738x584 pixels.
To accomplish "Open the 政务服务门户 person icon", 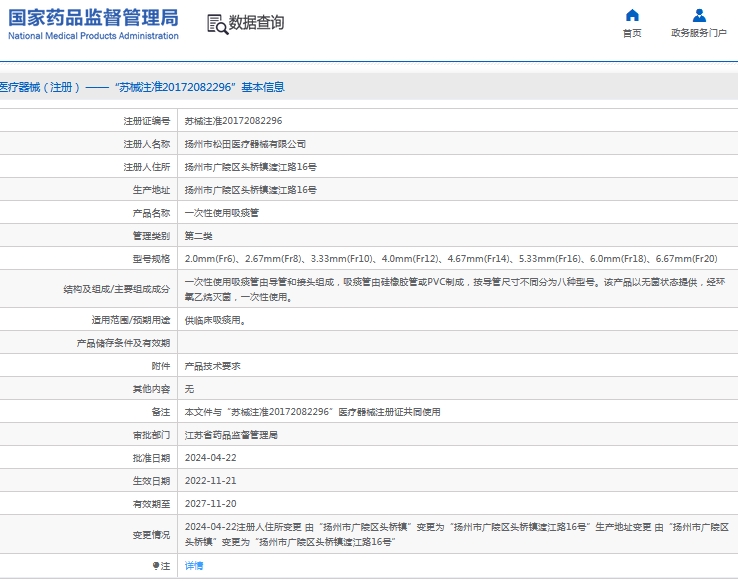I will pos(699,16).
